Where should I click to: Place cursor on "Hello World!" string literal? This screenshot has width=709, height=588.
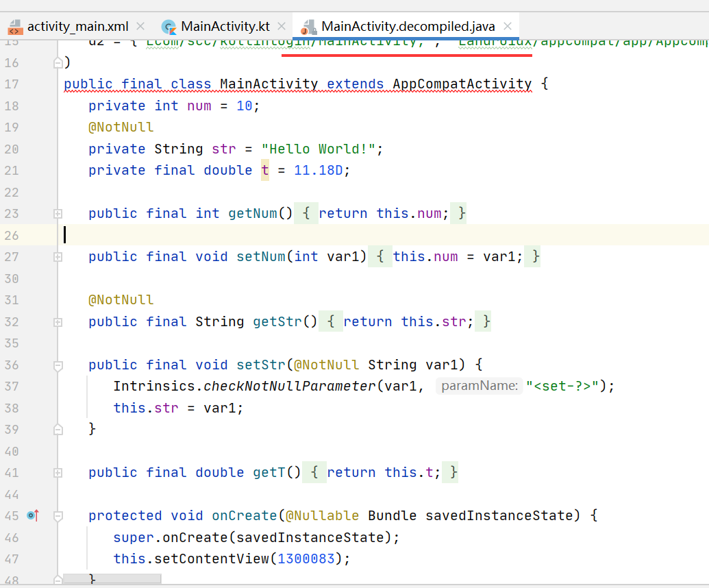point(319,149)
